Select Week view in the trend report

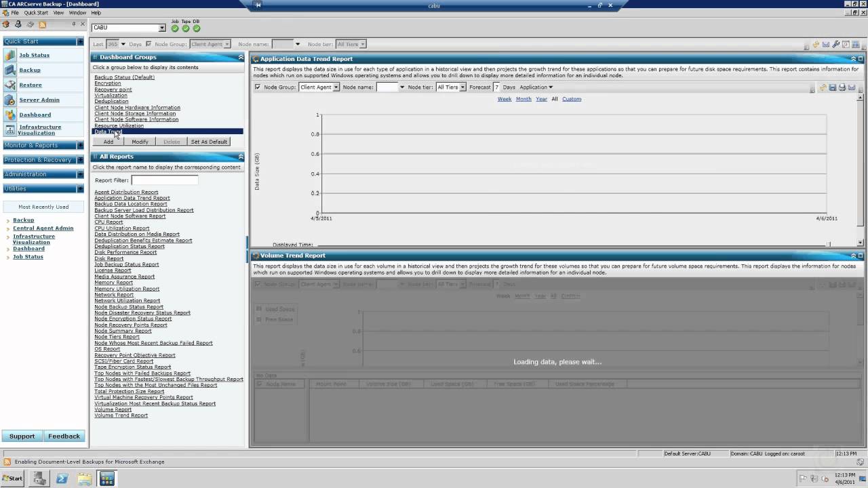click(x=505, y=99)
